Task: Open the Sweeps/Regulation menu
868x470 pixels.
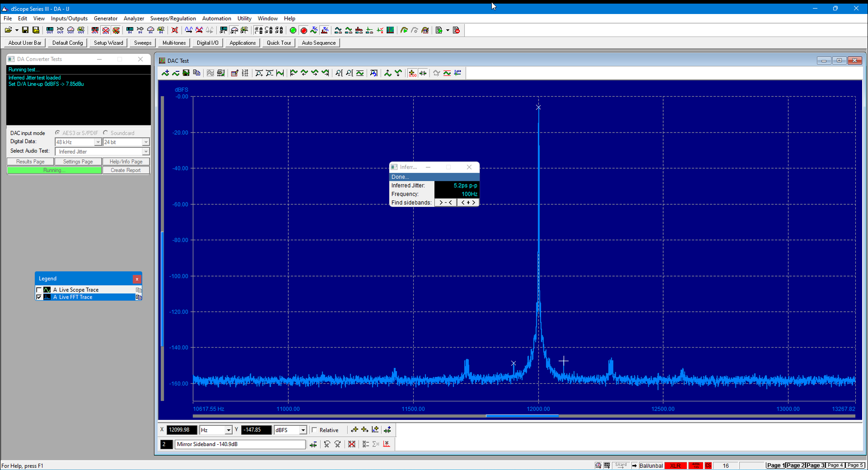Action: click(173, 19)
